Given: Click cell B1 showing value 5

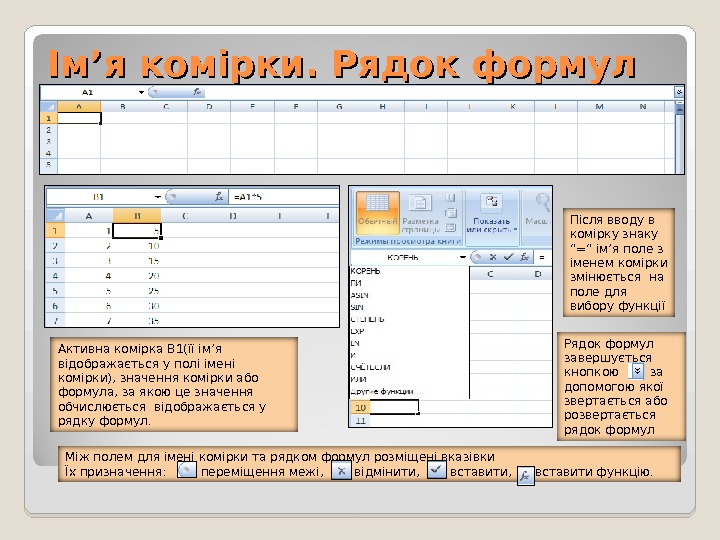Looking at the screenshot, I should [137, 231].
